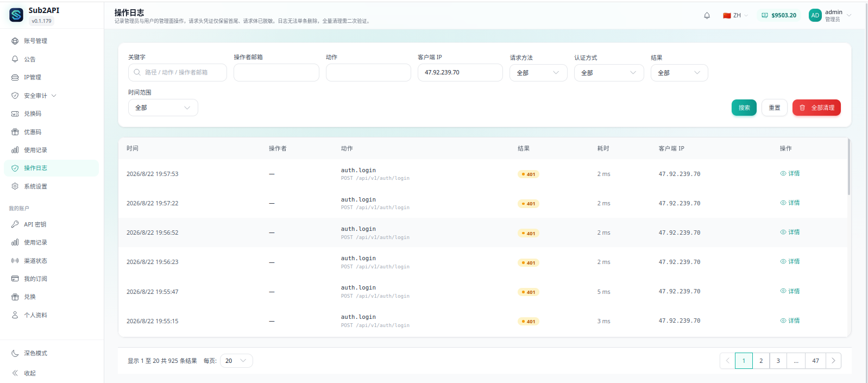
Task: Open 兑换 menu item under 我的账户
Action: 52,297
